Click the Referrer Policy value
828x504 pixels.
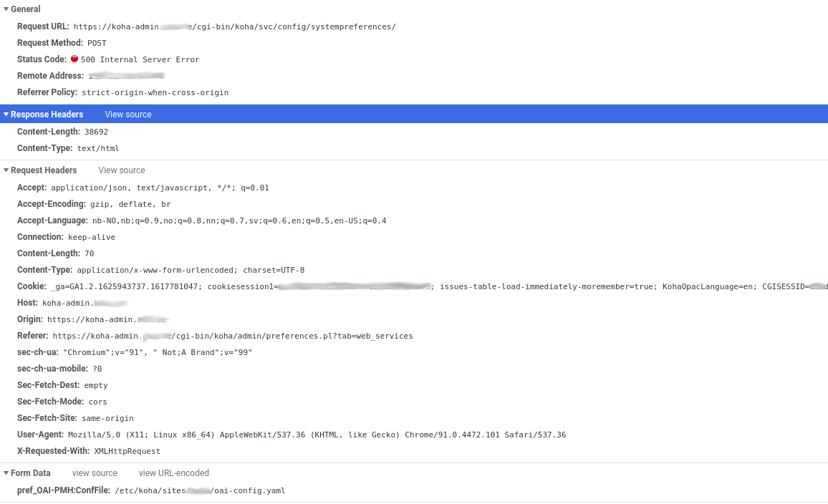(155, 93)
